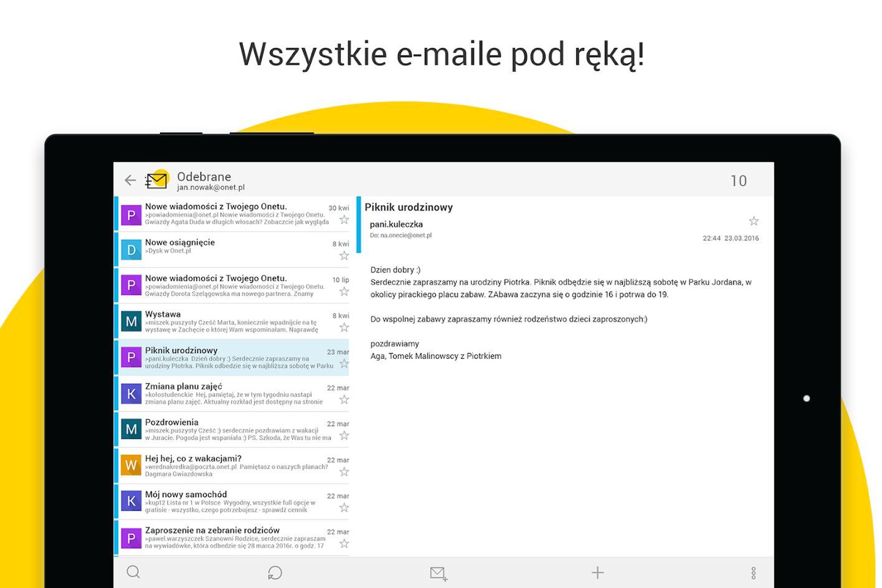
Task: Tap the timestamp 22:44 23.03.2016
Action: tap(731, 238)
